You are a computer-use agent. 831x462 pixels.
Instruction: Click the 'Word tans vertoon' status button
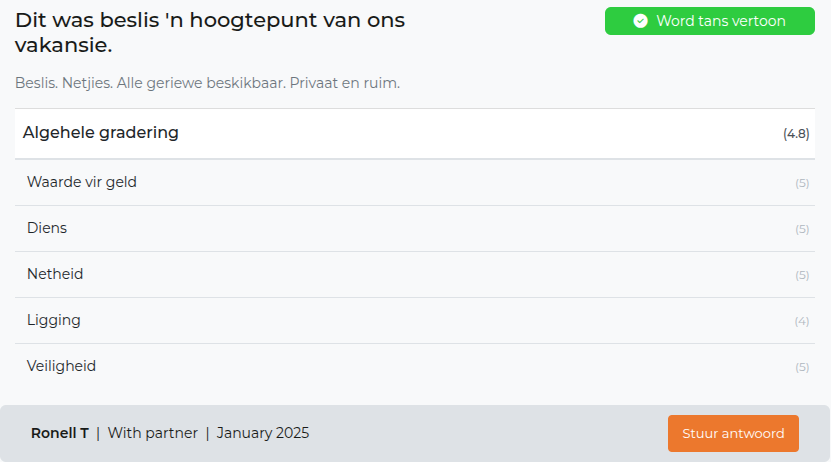click(709, 21)
